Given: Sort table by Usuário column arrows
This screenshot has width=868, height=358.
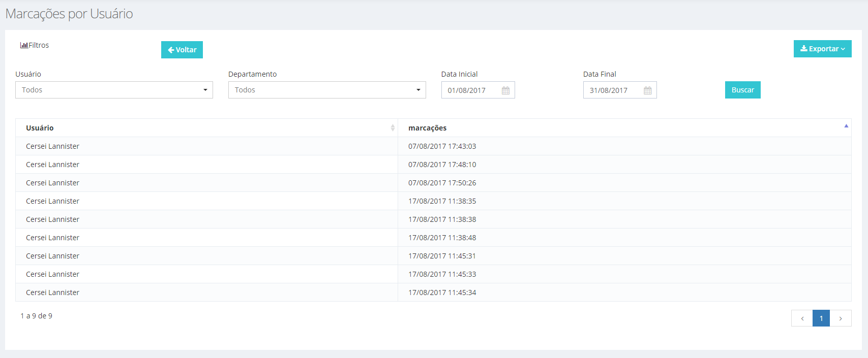Looking at the screenshot, I should [x=393, y=128].
